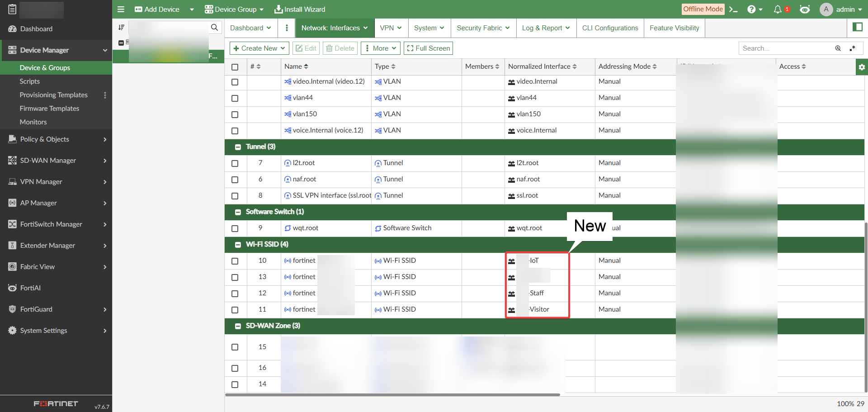
Task: Open the notifications bell icon
Action: pyautogui.click(x=778, y=9)
